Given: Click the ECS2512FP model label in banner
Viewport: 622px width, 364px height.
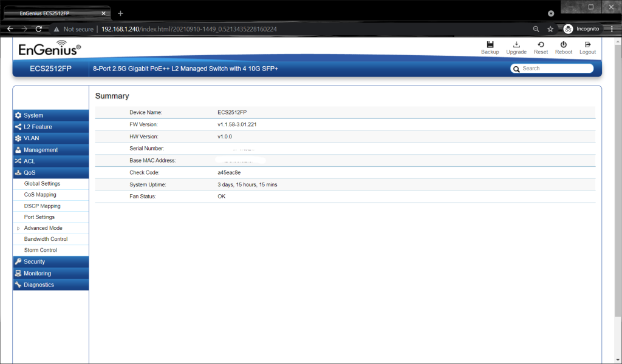Looking at the screenshot, I should click(x=51, y=69).
